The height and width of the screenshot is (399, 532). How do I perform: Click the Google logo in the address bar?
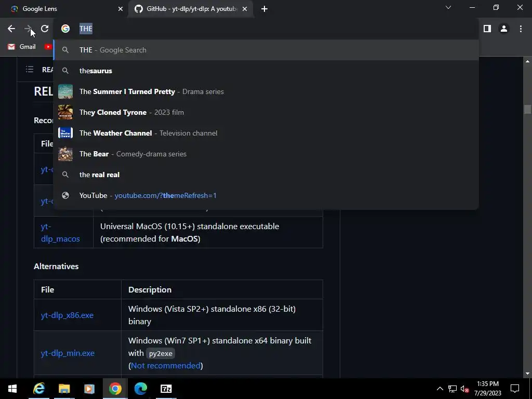tap(65, 29)
